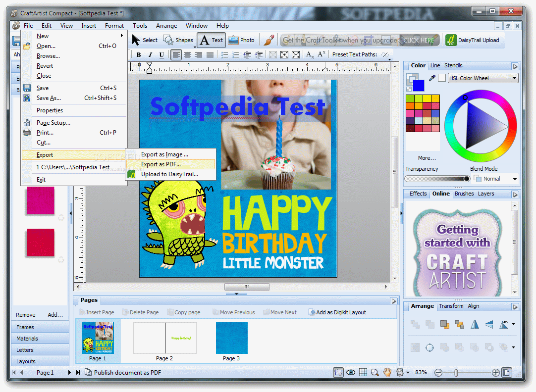Click the Add... button
The image size is (536, 392).
point(55,315)
